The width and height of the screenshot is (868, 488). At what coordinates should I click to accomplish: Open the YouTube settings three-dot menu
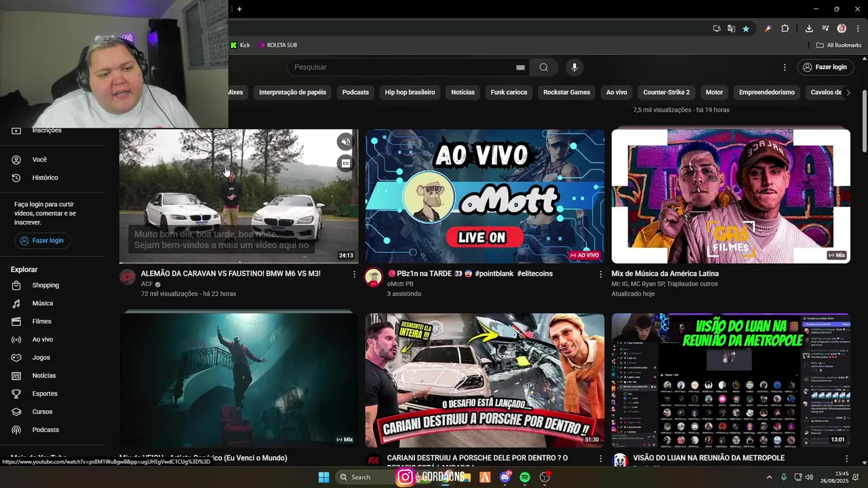(785, 67)
